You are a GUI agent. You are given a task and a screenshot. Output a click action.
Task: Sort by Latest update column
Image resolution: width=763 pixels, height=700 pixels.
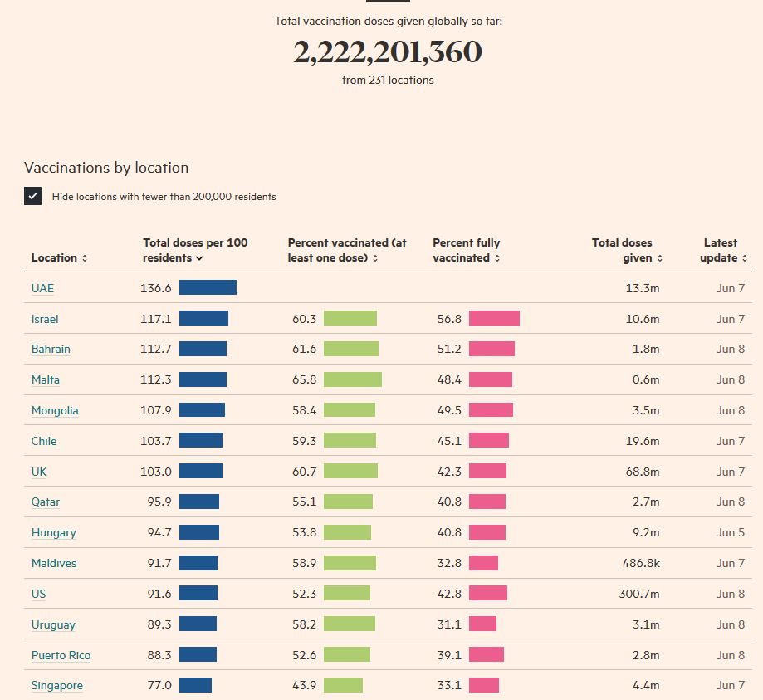[724, 250]
